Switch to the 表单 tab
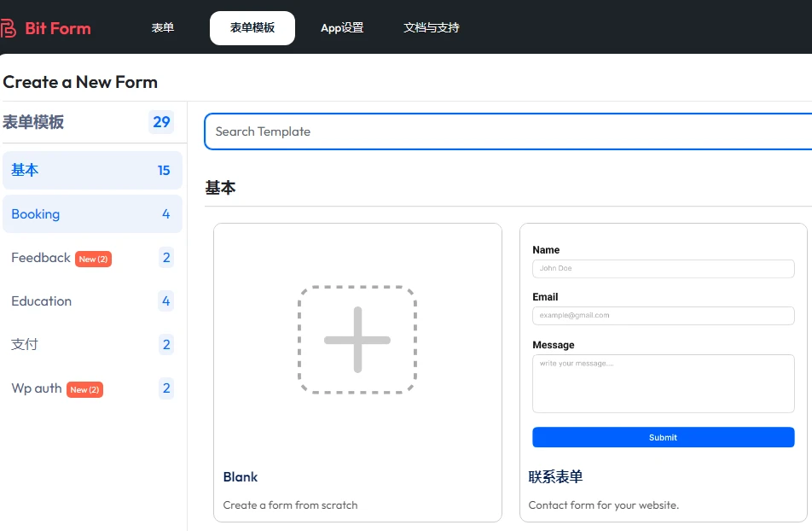 163,27
